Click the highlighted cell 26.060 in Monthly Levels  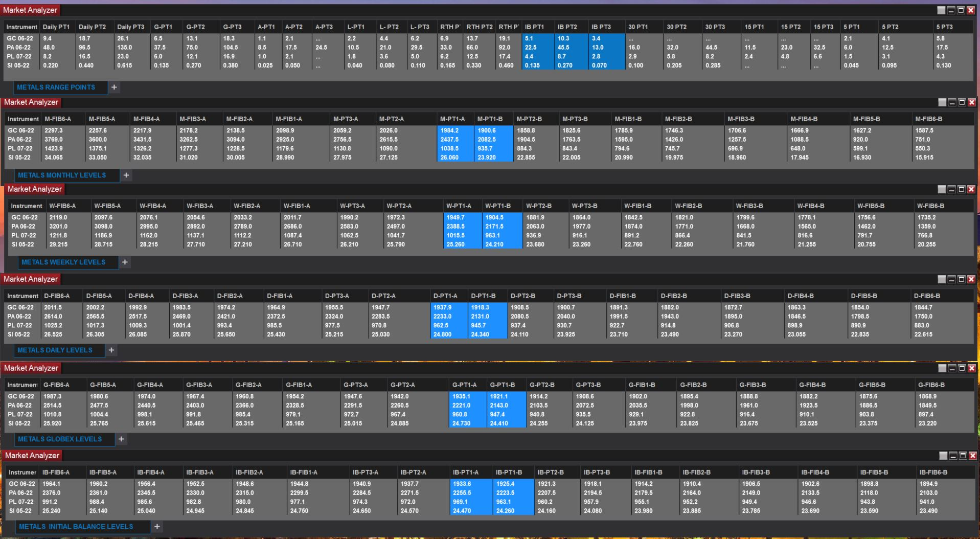(x=455, y=158)
